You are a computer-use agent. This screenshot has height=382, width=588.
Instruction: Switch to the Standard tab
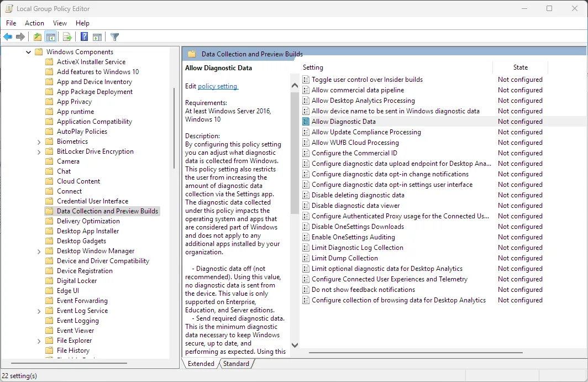tap(237, 363)
